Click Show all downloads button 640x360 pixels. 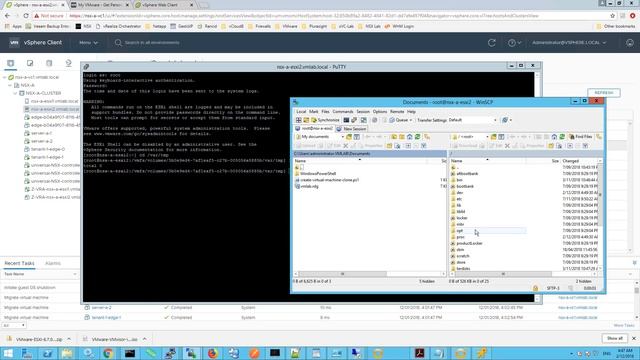click(615, 338)
